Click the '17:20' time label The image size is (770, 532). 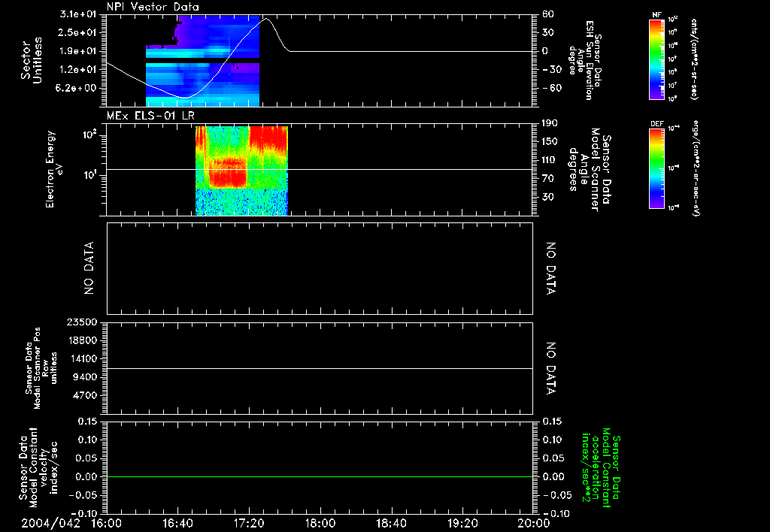pyautogui.click(x=249, y=524)
